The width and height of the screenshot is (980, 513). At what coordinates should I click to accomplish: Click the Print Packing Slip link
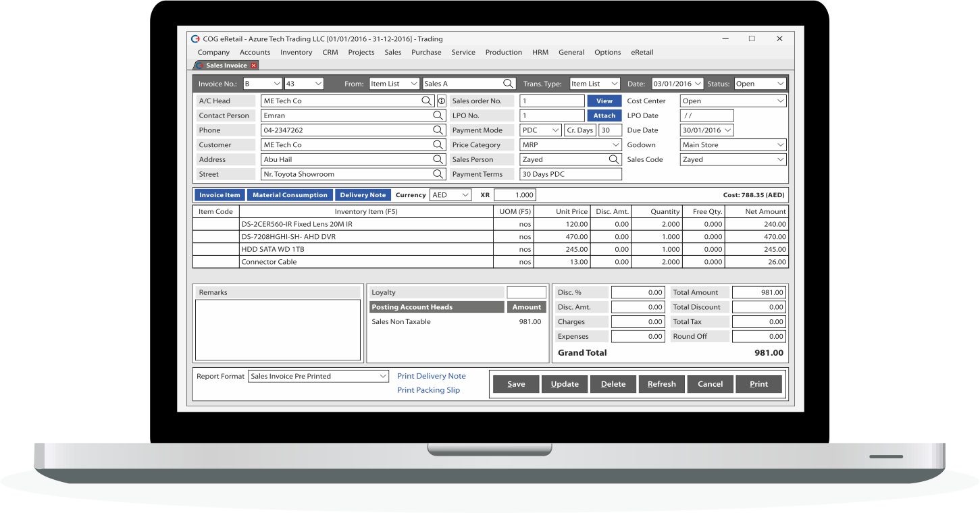coord(428,390)
